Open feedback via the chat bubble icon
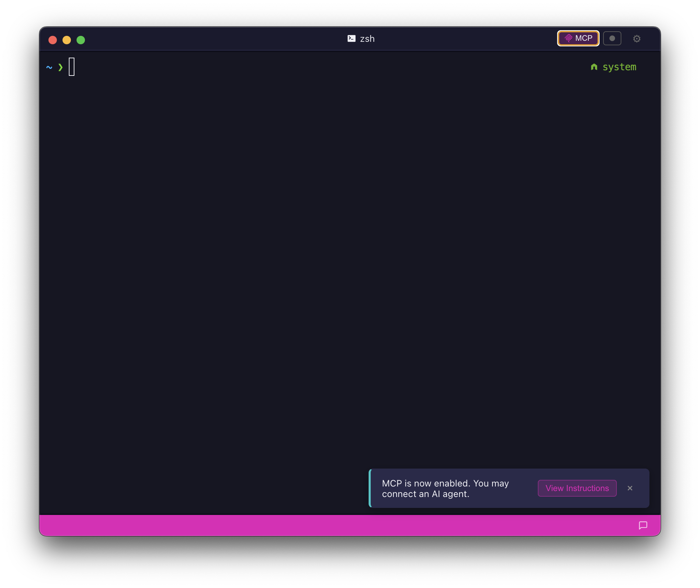The image size is (700, 588). 643,525
